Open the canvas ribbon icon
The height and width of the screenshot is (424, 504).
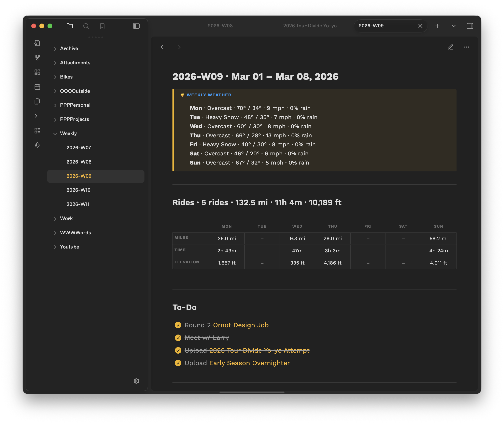pyautogui.click(x=37, y=72)
